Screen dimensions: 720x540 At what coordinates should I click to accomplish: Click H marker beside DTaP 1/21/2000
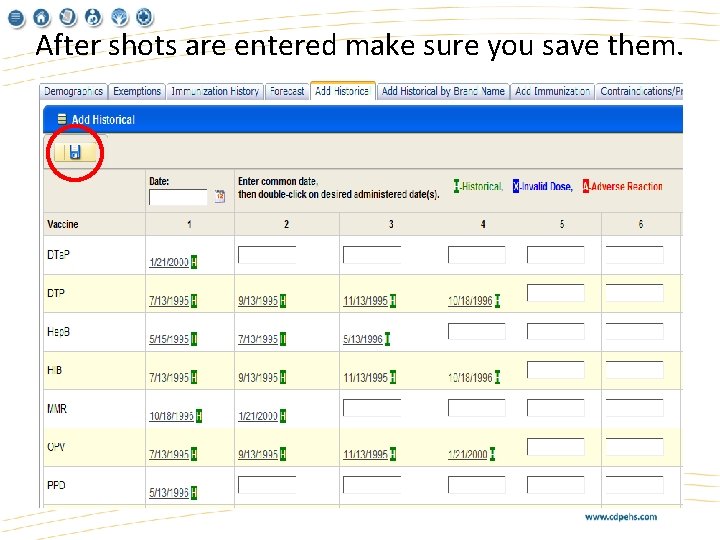[194, 262]
